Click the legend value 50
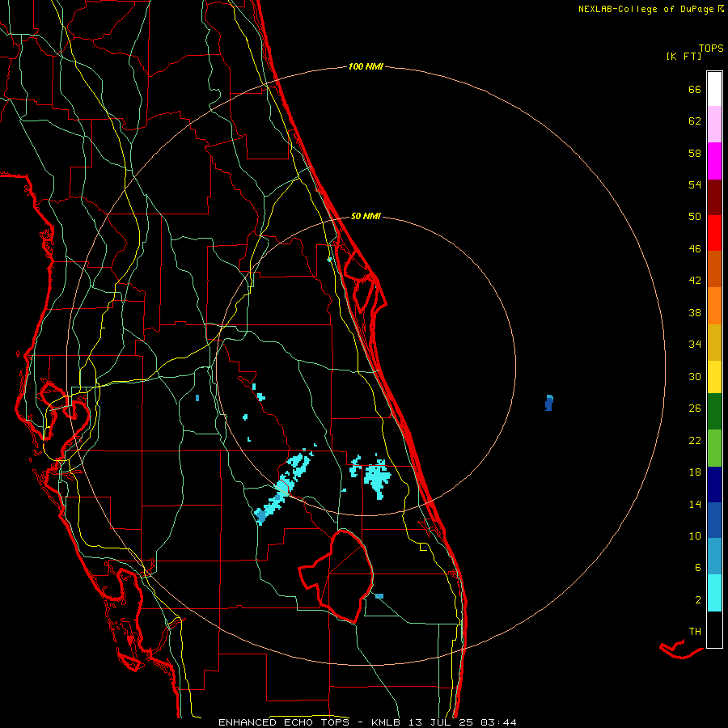The height and width of the screenshot is (728, 728). tap(695, 217)
